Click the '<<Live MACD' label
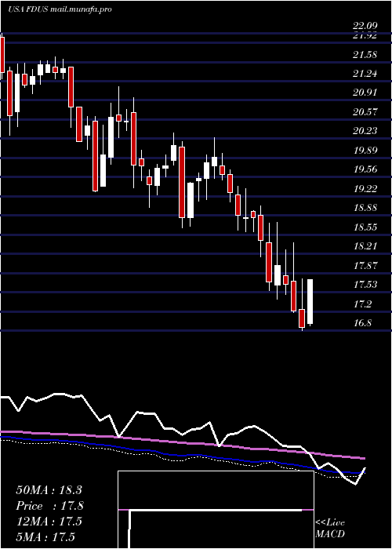 [330, 529]
